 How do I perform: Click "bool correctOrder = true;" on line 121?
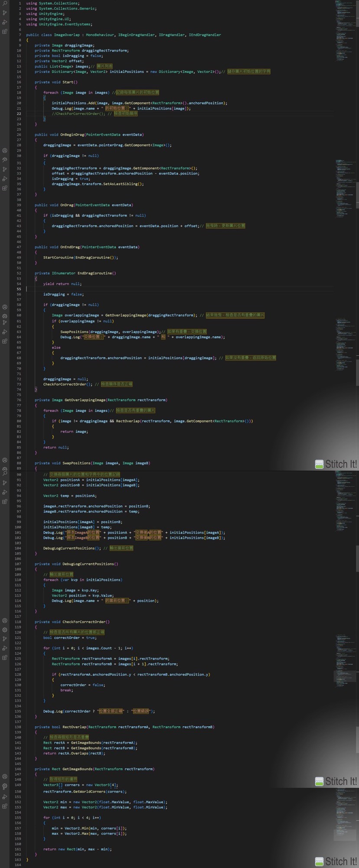tap(70, 638)
